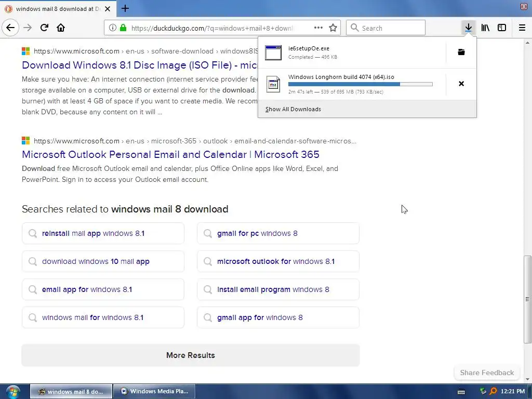Open Download Windows 8.1 Disc Image link

pos(139,65)
